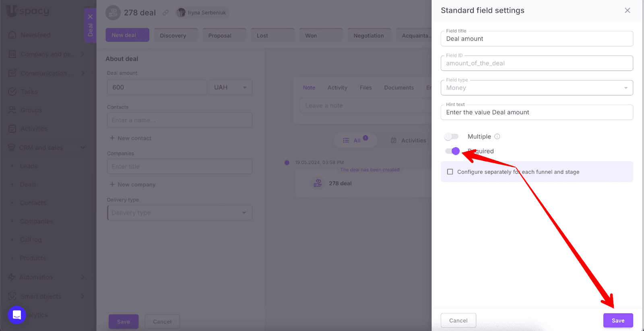Click Save in the field settings panel
Viewport: 644px width, 331px height.
pos(618,321)
